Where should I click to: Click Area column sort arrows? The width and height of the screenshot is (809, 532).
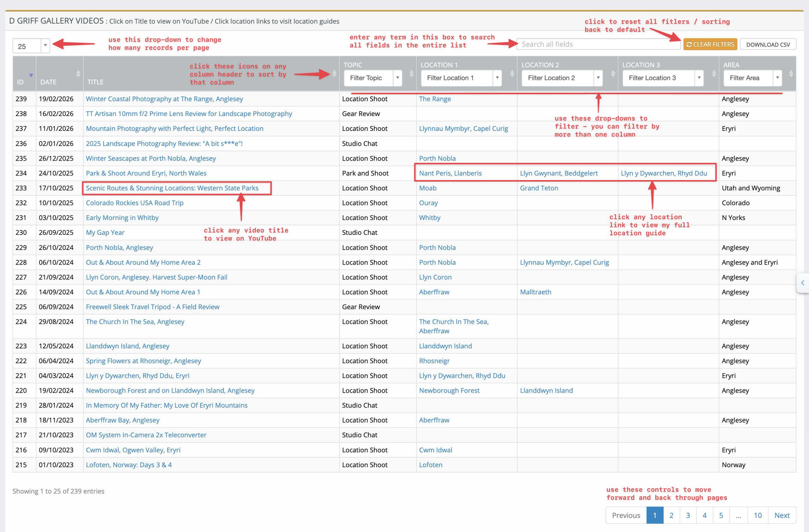tap(791, 73)
